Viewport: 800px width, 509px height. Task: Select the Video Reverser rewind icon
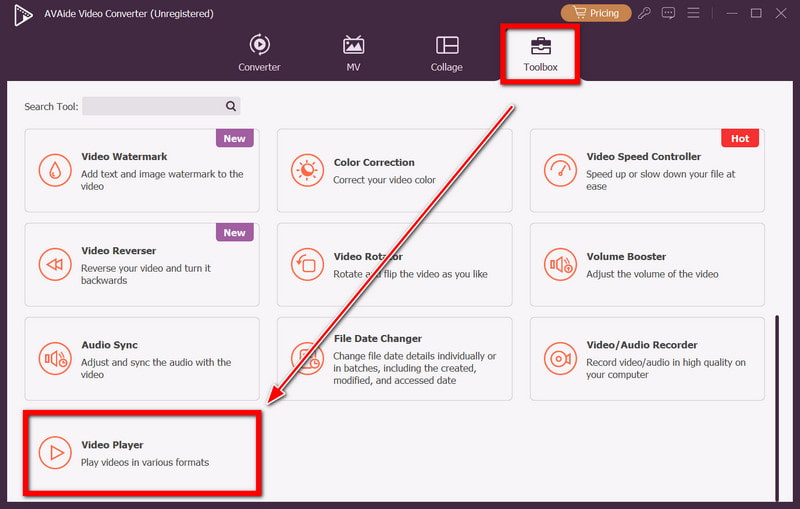click(x=55, y=264)
